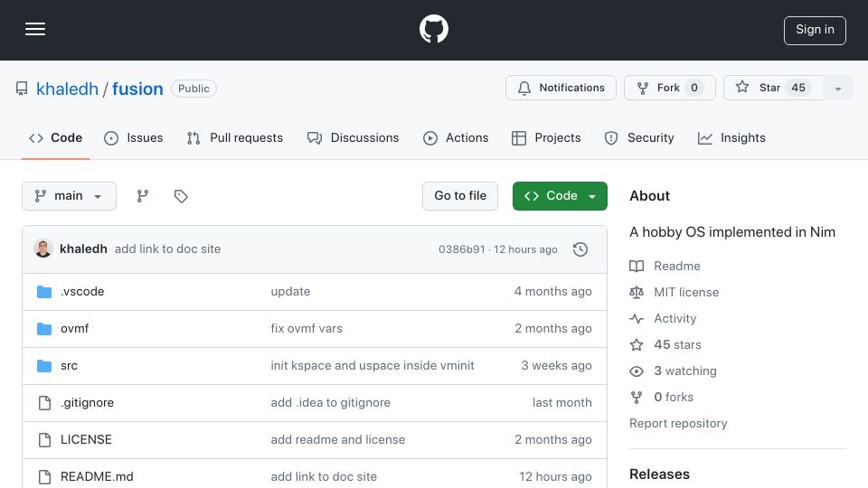The width and height of the screenshot is (868, 488).
Task: Click the repository icon before khaledh
Action: 22,89
